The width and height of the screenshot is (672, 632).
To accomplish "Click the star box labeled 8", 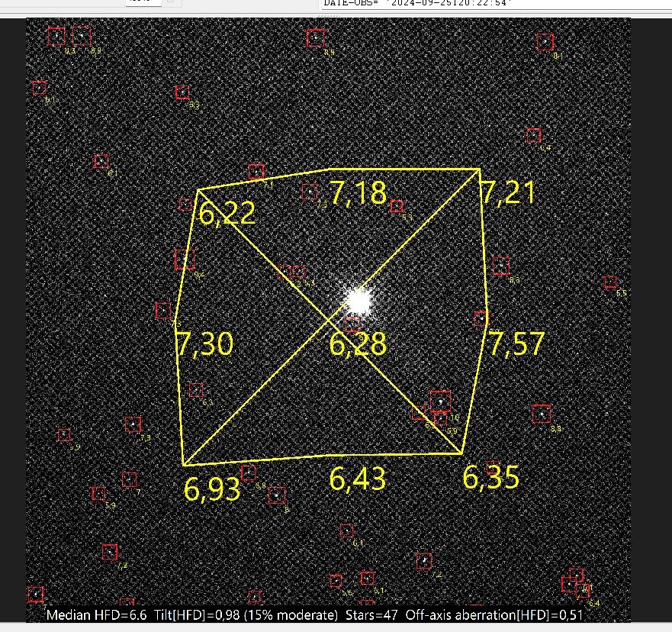I will (277, 495).
